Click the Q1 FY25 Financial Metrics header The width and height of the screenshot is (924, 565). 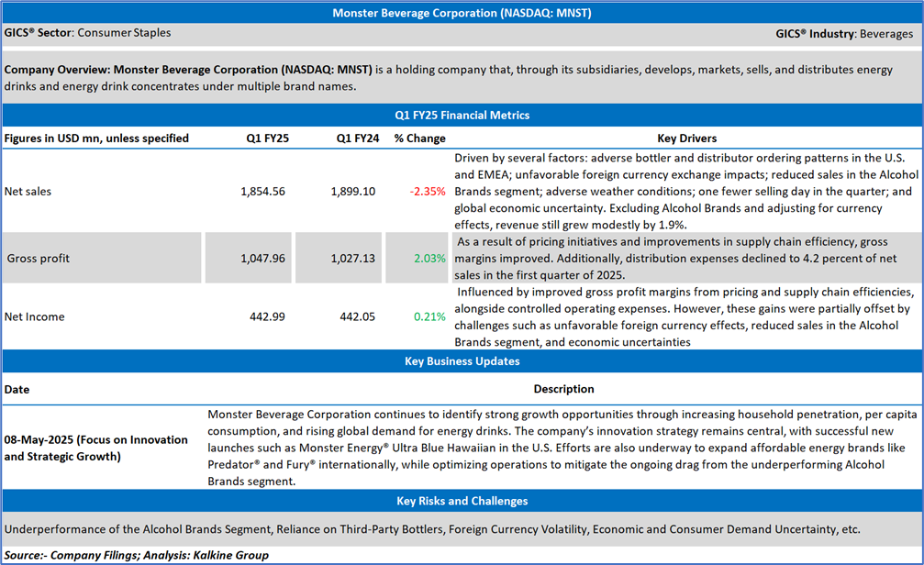pos(462,116)
